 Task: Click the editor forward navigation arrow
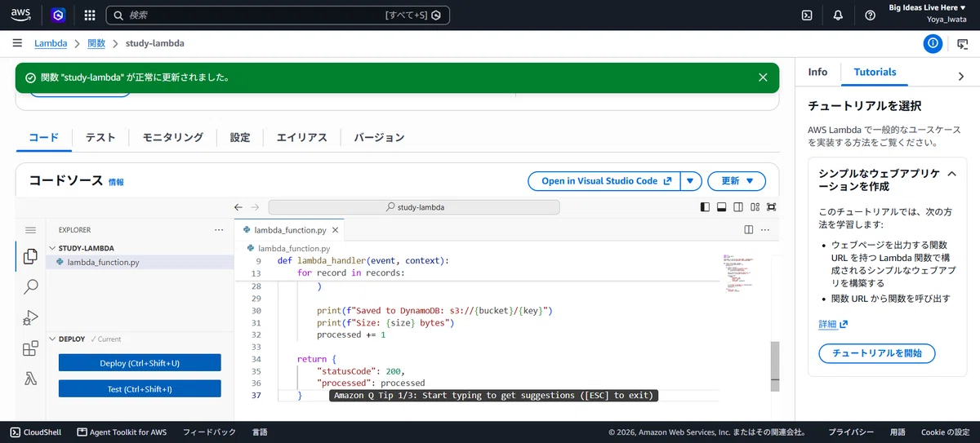point(255,207)
